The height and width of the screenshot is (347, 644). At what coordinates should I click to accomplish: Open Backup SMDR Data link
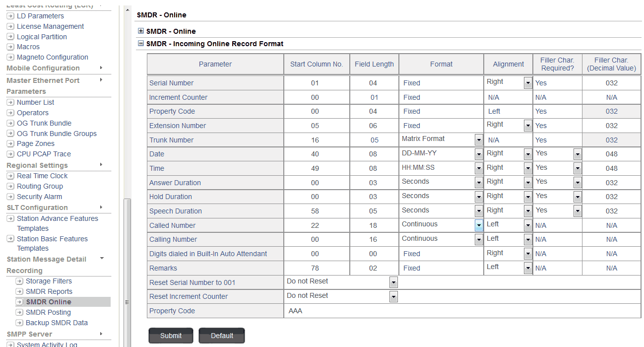tap(57, 323)
